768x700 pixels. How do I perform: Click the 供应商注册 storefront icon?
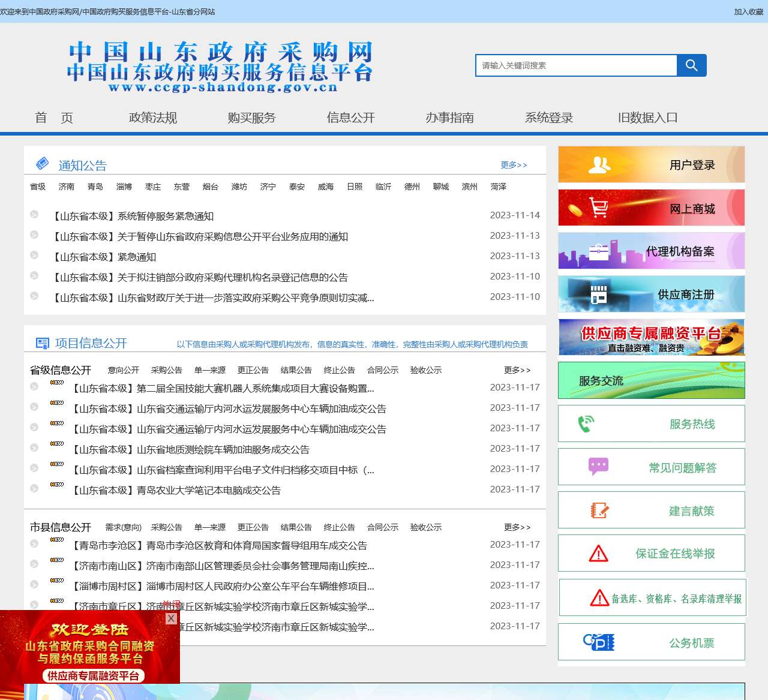tap(598, 294)
